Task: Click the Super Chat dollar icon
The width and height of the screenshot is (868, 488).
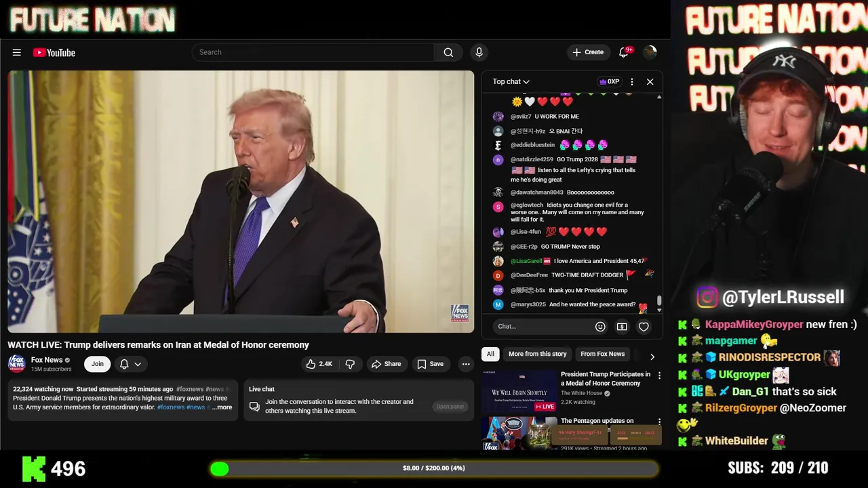Action: click(x=622, y=327)
